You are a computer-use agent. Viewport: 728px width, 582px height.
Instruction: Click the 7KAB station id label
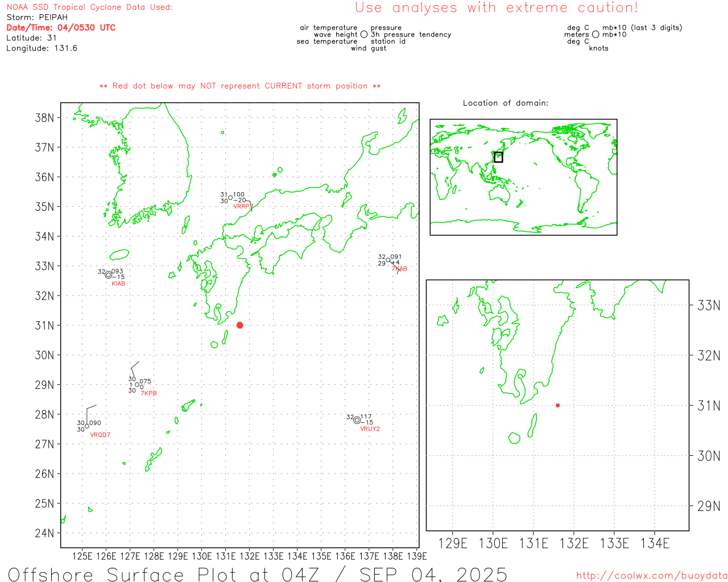click(399, 269)
